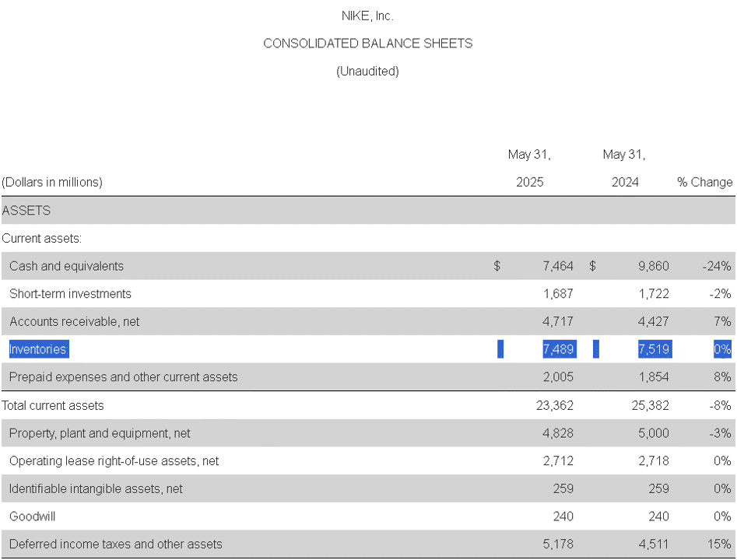The image size is (737, 560).
Task: Click the 'ASSETS' section row
Action: pyautogui.click(x=369, y=210)
